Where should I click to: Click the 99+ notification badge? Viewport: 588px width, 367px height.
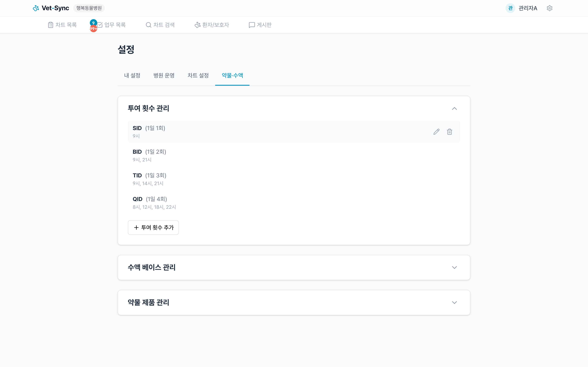point(93,29)
